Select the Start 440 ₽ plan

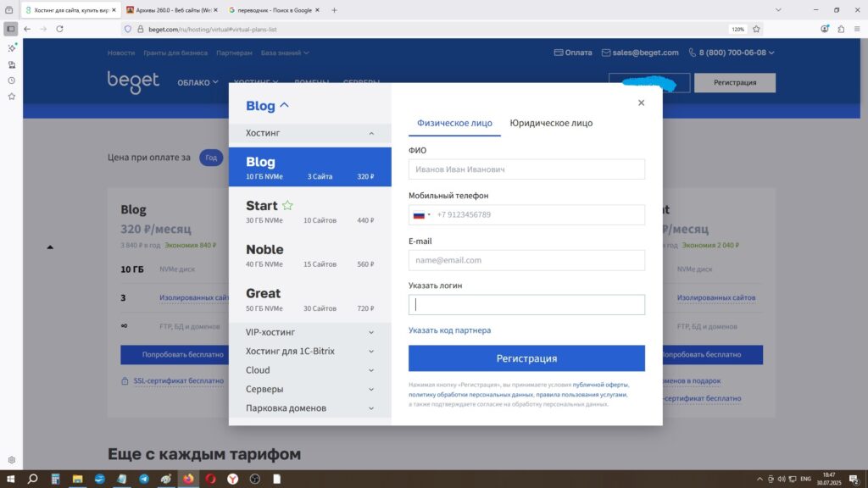[310, 212]
